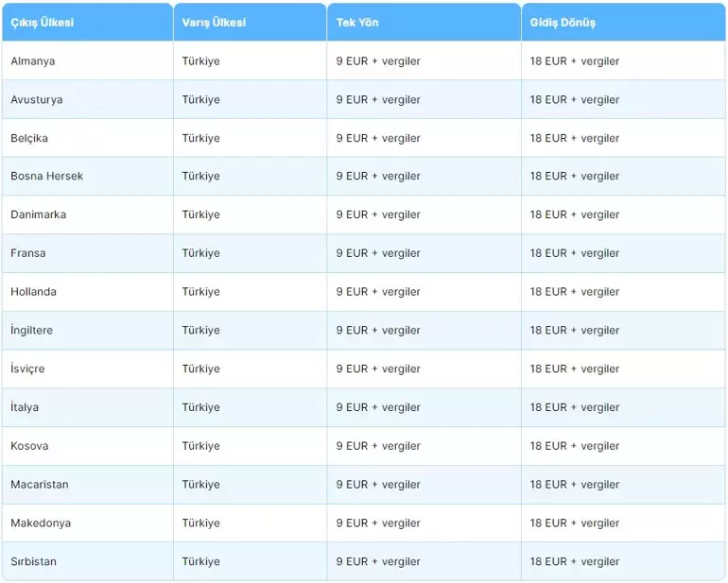Click the 18 EUR price for Danimarka
Image resolution: width=728 pixels, height=583 pixels.
coord(575,214)
